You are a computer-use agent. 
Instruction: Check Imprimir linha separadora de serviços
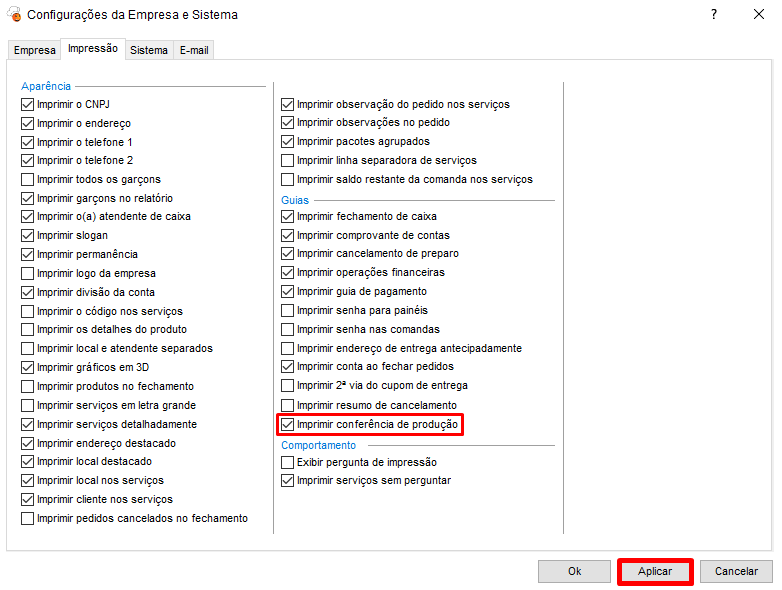[288, 160]
